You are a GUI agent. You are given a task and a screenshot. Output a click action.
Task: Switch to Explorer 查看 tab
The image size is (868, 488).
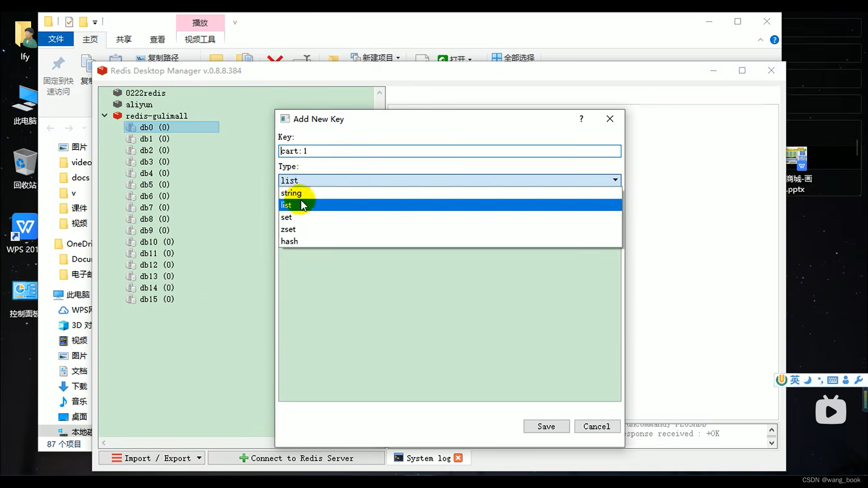point(157,39)
